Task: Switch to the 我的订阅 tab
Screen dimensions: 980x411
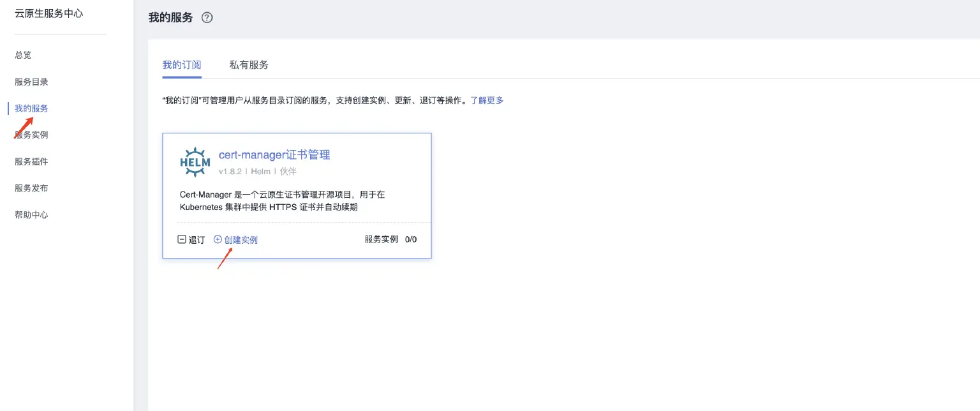Action: click(x=182, y=65)
